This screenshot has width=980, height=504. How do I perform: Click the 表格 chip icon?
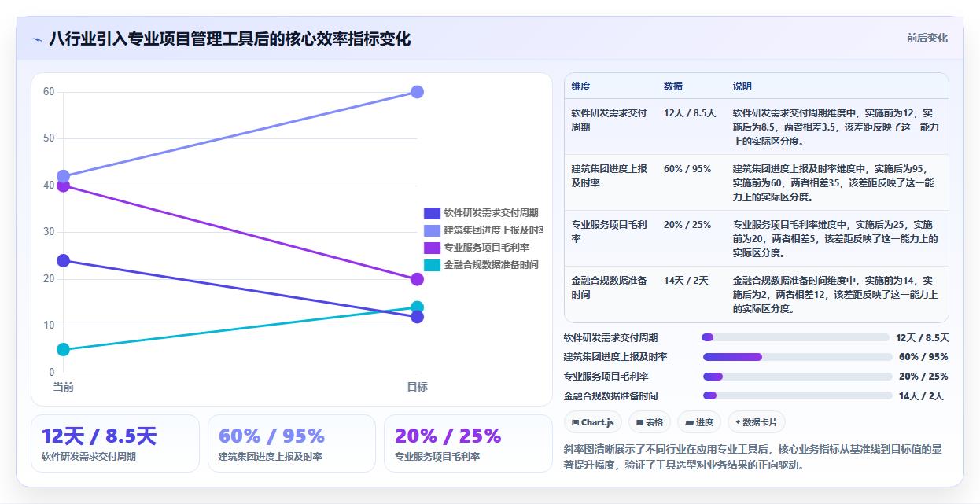640,422
